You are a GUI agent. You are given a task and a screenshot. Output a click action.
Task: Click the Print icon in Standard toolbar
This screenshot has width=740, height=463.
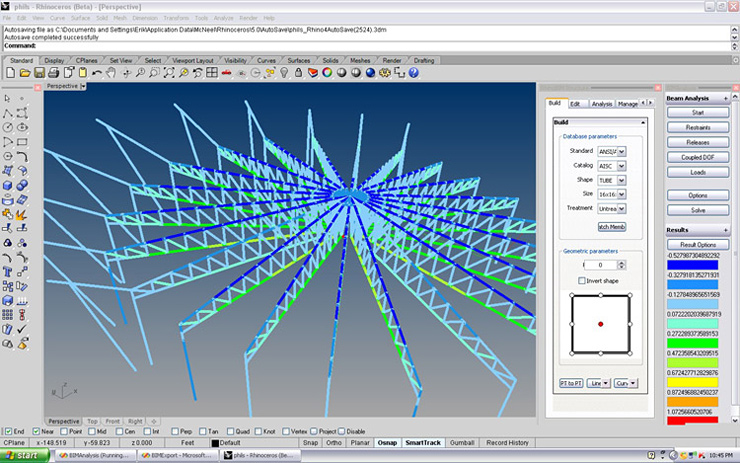(54, 73)
